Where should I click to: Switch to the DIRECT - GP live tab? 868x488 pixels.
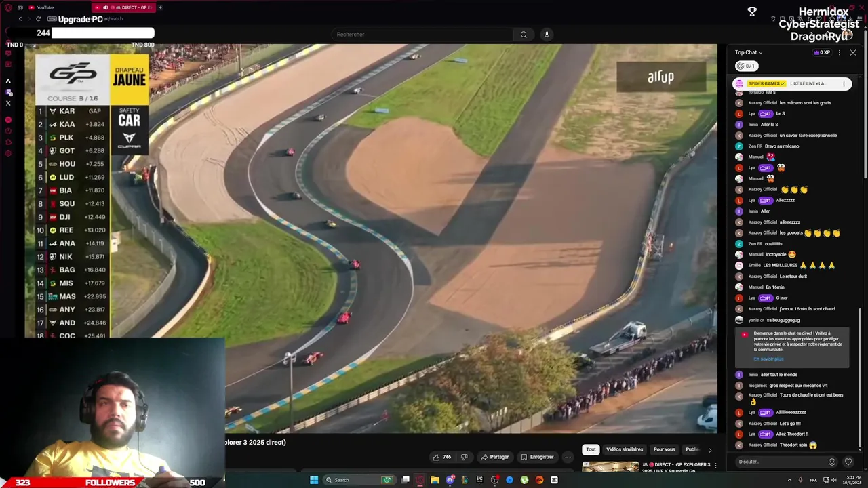coord(125,7)
